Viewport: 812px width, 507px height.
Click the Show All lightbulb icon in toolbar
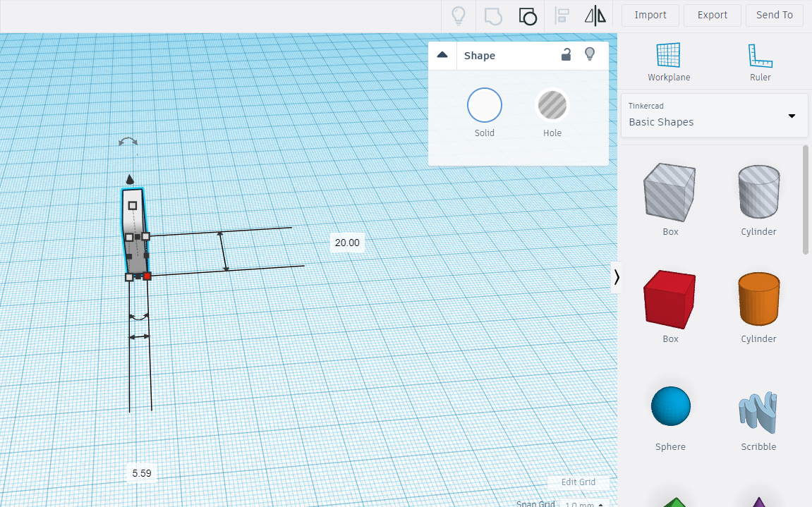pyautogui.click(x=459, y=16)
